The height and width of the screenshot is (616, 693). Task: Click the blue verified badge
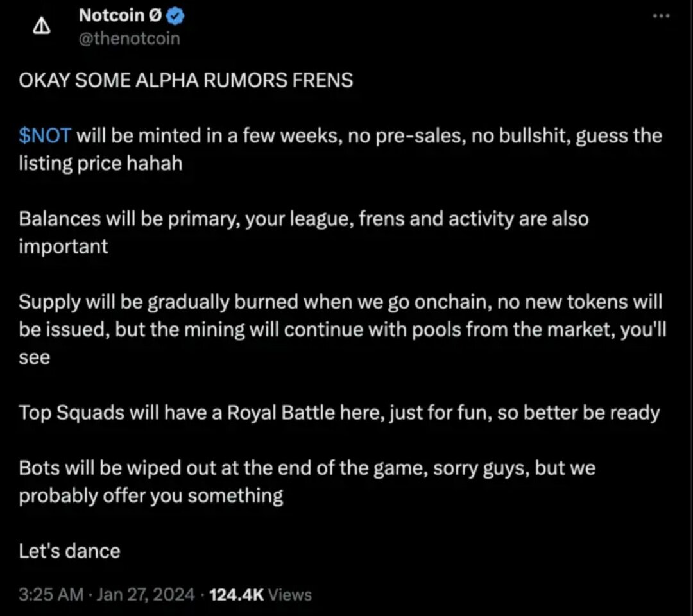(x=176, y=17)
